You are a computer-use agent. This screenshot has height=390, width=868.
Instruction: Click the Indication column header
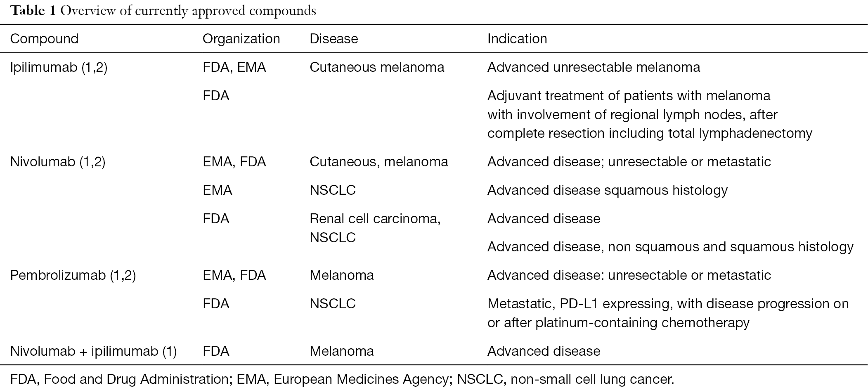click(517, 39)
